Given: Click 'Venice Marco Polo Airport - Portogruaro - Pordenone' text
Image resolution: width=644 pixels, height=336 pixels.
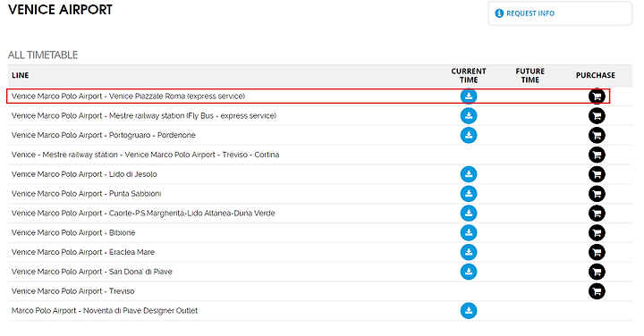Looking at the screenshot, I should (x=103, y=135).
